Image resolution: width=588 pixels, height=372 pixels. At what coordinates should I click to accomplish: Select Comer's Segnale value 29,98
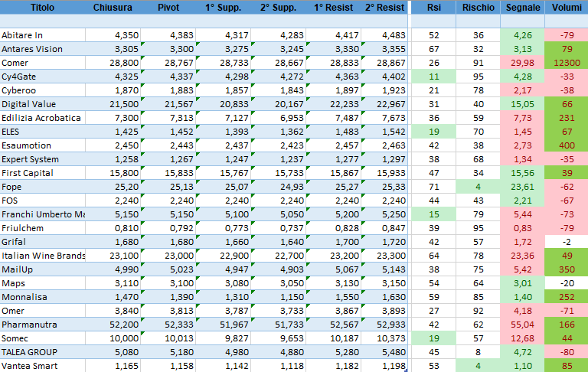click(523, 63)
